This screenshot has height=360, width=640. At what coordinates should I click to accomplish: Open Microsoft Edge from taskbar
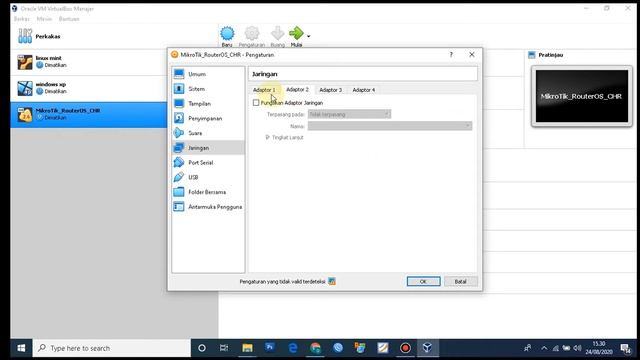(x=293, y=348)
